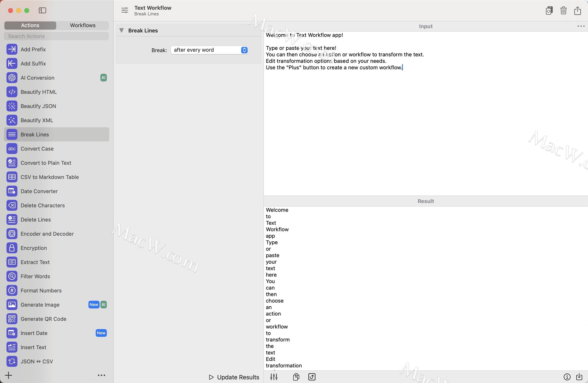Click the Text Workflow window title
This screenshot has width=588, height=383.
[153, 8]
